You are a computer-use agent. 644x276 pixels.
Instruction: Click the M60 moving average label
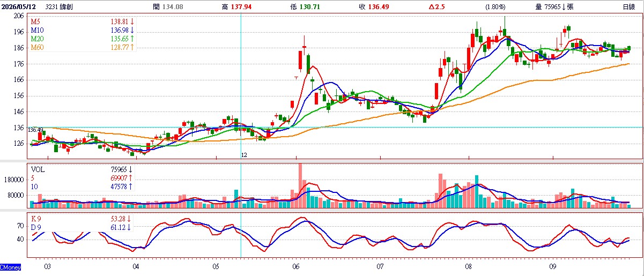37,48
